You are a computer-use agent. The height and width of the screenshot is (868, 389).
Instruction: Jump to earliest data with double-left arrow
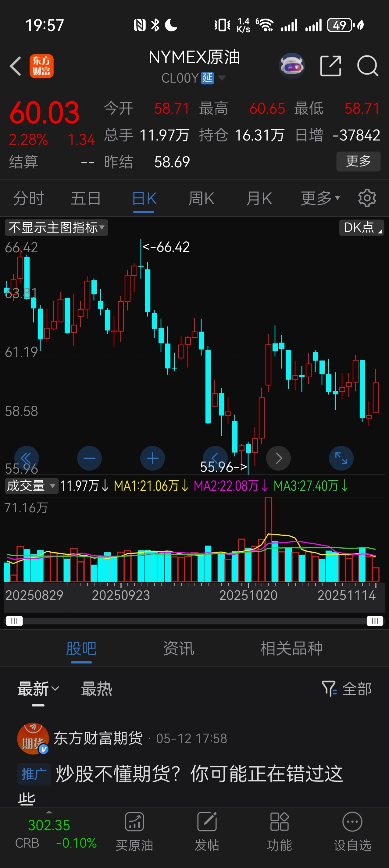(26, 458)
